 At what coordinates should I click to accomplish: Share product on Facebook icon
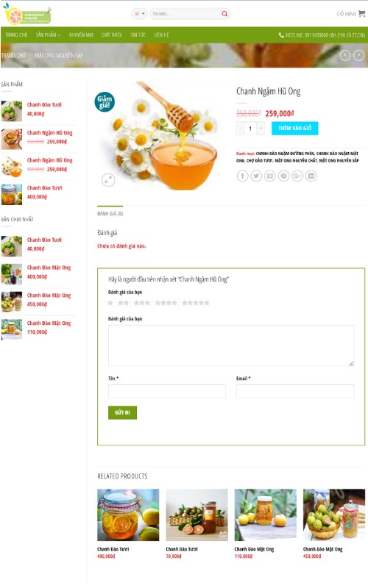243,176
